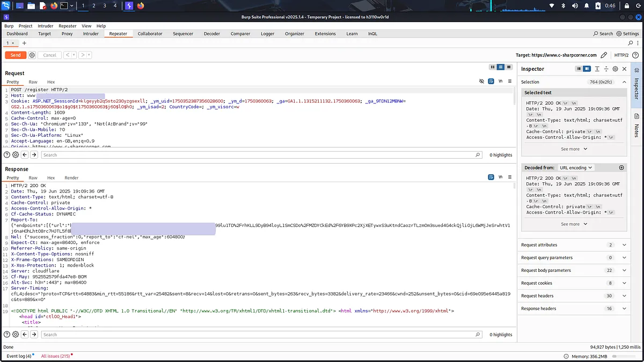The image size is (644, 362).
Task: Open Request search settings gear
Action: click(x=16, y=154)
